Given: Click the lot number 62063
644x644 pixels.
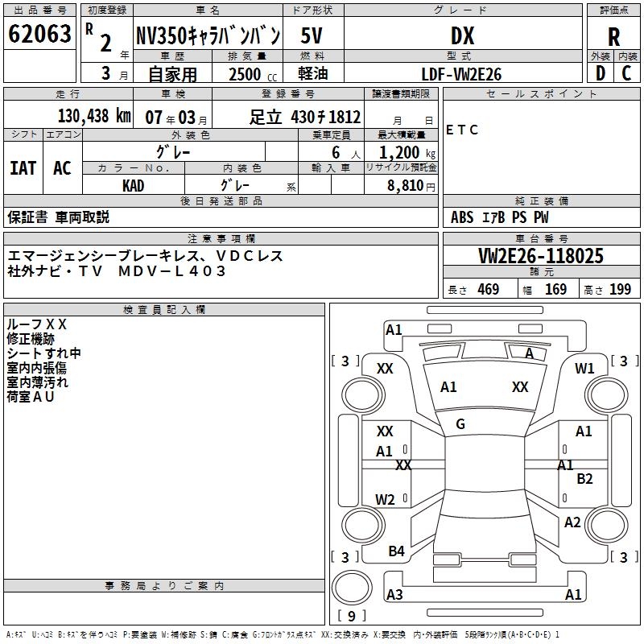Looking at the screenshot, I should click(39, 34).
